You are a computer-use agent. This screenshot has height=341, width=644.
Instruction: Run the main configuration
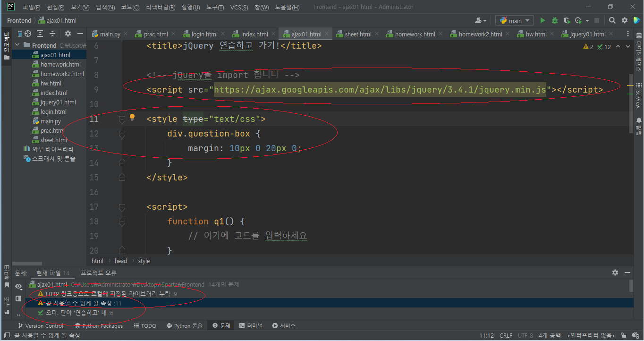pos(542,21)
